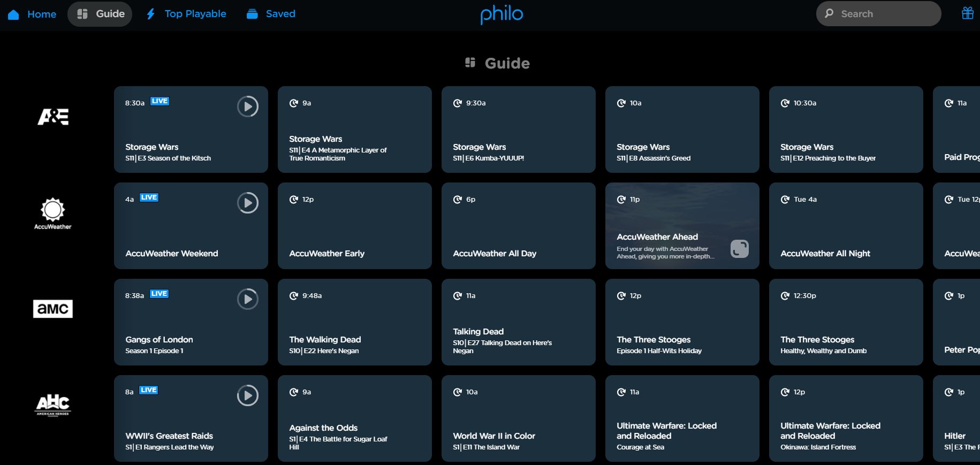This screenshot has width=980, height=465.
Task: Open The Walking Dead 9:48a listing
Action: point(354,322)
